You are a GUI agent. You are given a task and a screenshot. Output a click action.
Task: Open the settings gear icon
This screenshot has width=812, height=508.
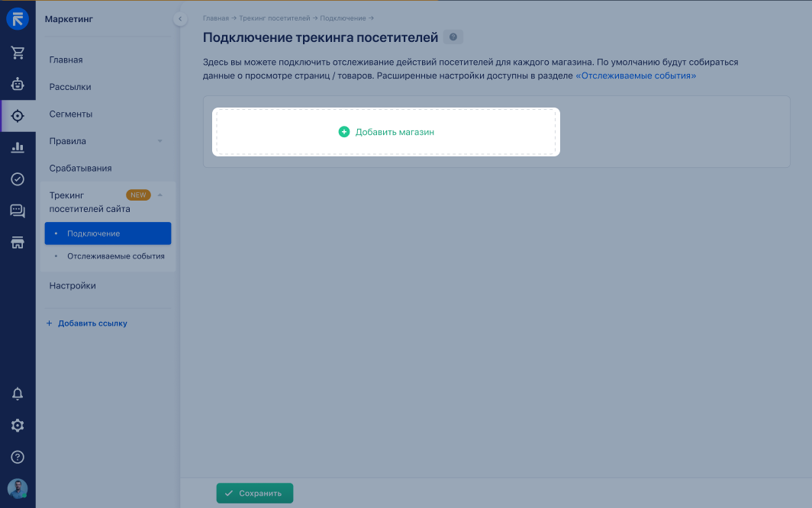[18, 426]
